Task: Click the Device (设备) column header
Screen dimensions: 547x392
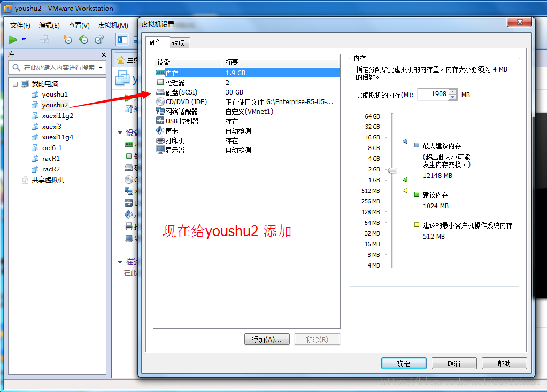Action: coord(188,62)
